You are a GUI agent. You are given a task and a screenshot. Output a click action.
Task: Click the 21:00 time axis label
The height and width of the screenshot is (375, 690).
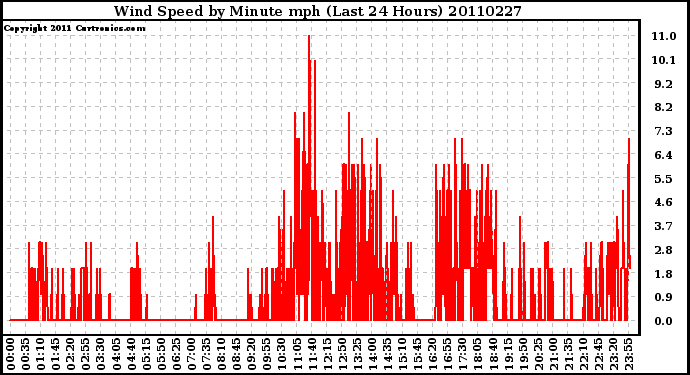click(553, 355)
